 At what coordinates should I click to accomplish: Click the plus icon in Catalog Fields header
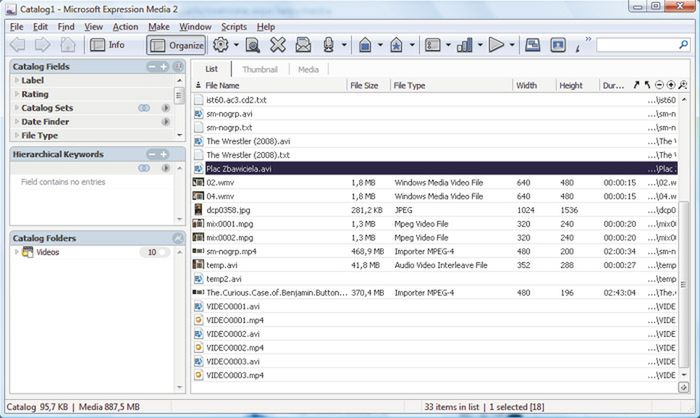(x=164, y=66)
